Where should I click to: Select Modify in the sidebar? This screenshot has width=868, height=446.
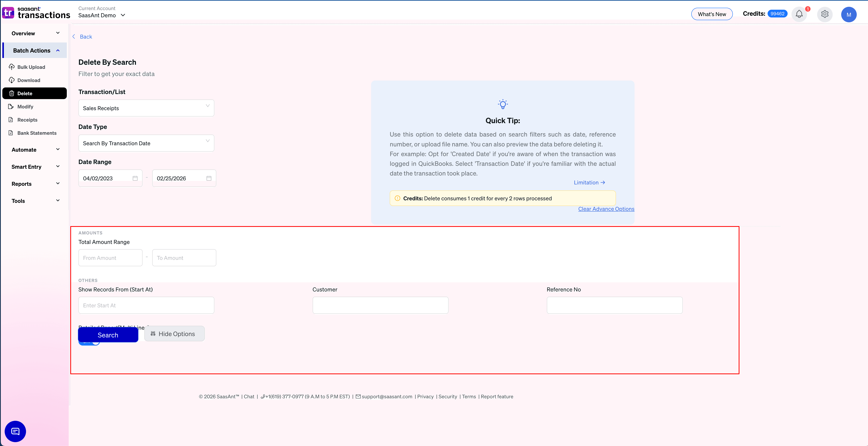25,107
